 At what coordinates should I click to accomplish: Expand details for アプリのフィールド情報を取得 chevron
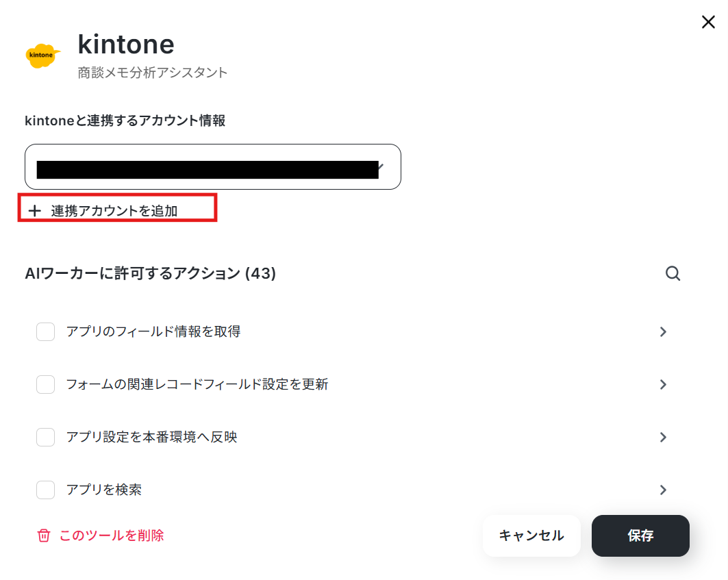(x=663, y=332)
